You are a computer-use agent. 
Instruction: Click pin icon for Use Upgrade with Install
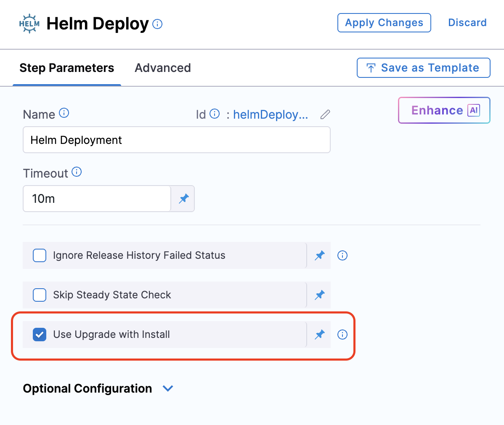320,335
